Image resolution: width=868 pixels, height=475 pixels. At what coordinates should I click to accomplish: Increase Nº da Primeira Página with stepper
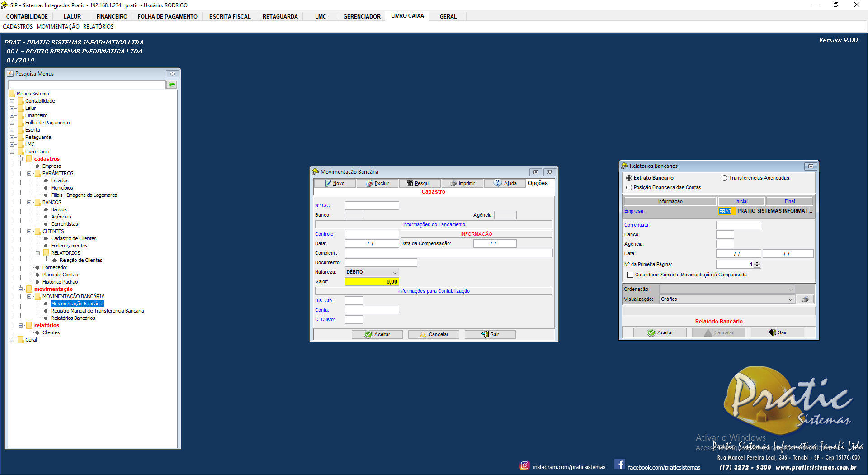[x=757, y=262]
